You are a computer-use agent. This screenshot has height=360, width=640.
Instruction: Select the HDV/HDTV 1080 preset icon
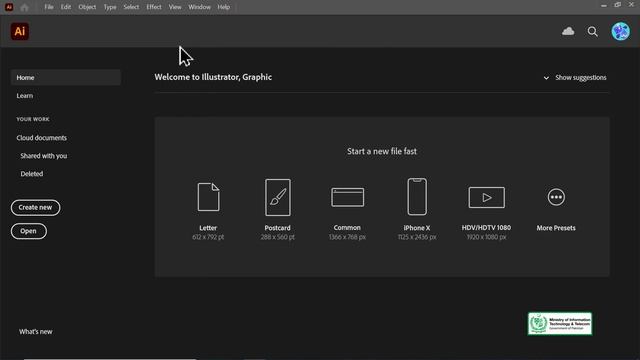(487, 198)
